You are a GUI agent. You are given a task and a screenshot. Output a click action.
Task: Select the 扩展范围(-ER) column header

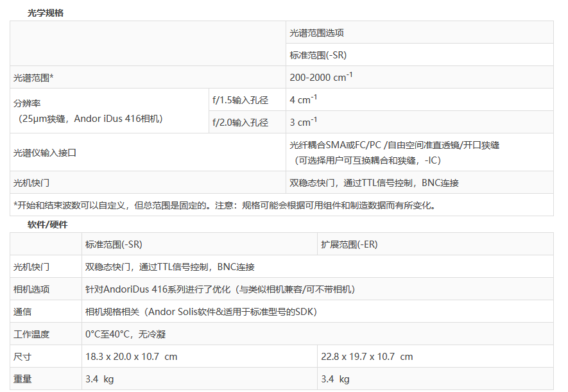(350, 244)
